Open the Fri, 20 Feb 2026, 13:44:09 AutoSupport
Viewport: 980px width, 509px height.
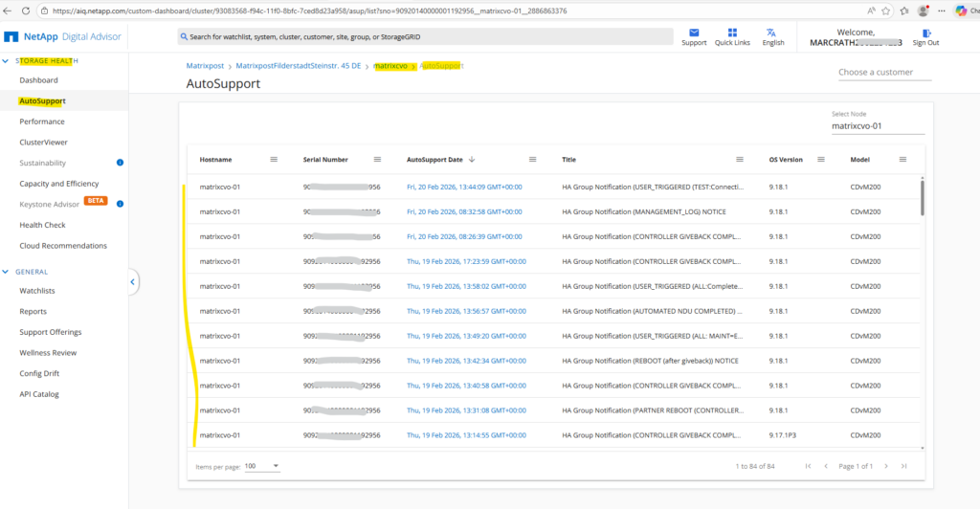click(464, 187)
